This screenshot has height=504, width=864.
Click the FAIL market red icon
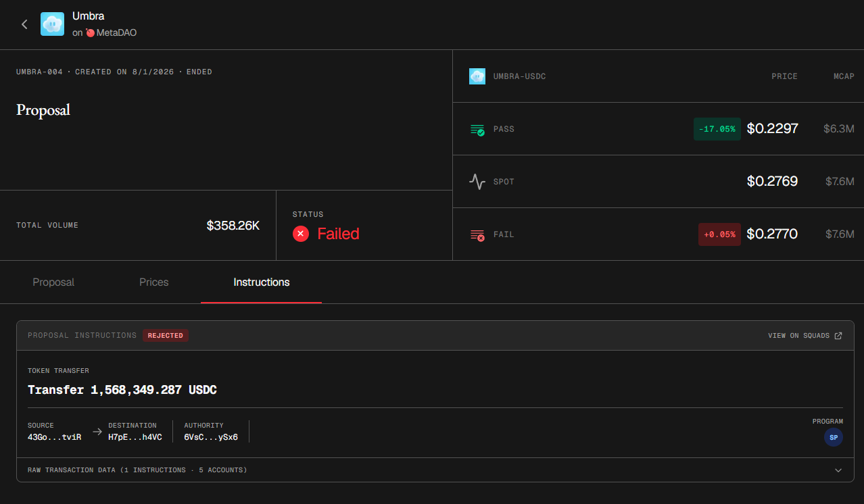click(x=477, y=234)
